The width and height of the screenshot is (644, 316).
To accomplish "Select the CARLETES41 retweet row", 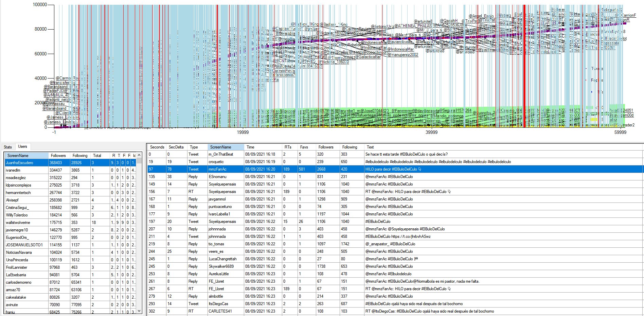I will 395,311.
